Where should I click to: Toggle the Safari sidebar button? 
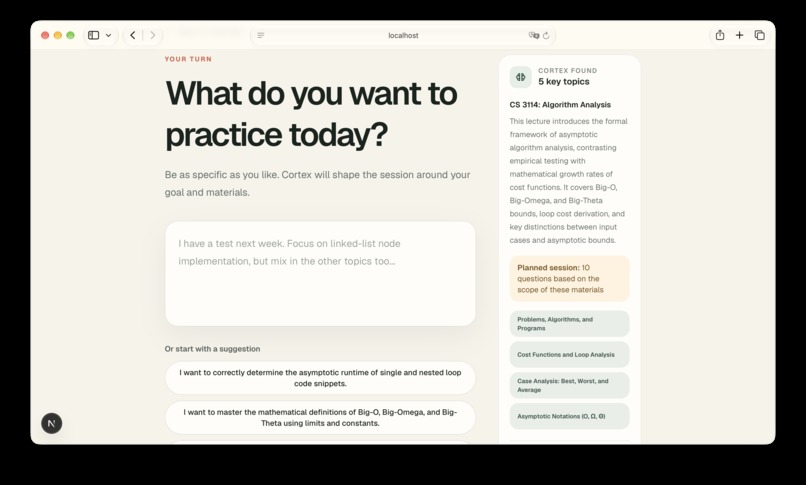point(94,35)
